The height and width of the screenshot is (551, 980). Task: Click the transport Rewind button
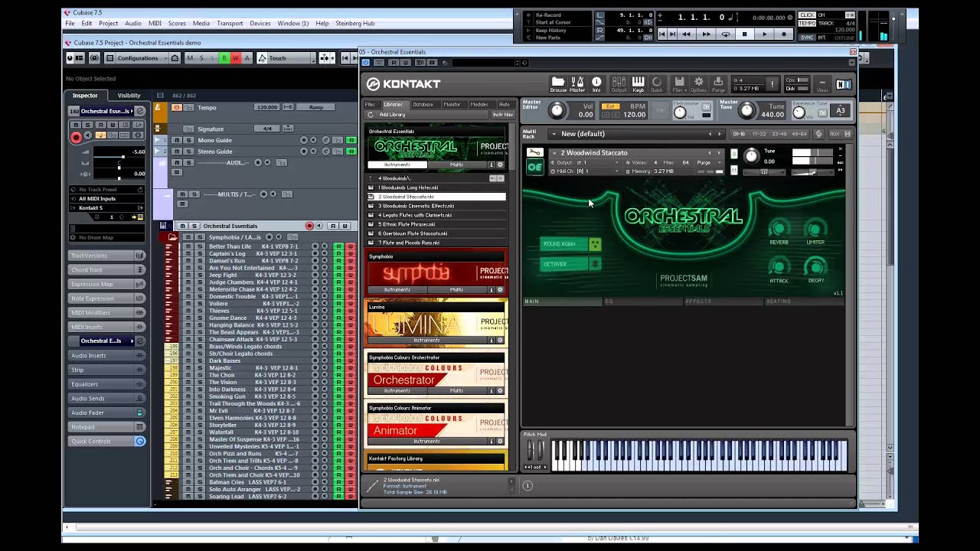click(x=686, y=34)
